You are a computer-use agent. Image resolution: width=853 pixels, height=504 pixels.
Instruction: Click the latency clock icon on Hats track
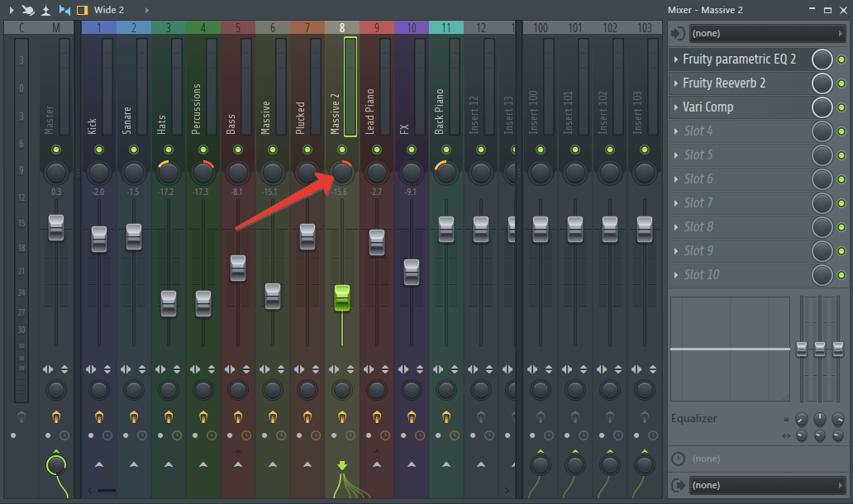coord(177,435)
